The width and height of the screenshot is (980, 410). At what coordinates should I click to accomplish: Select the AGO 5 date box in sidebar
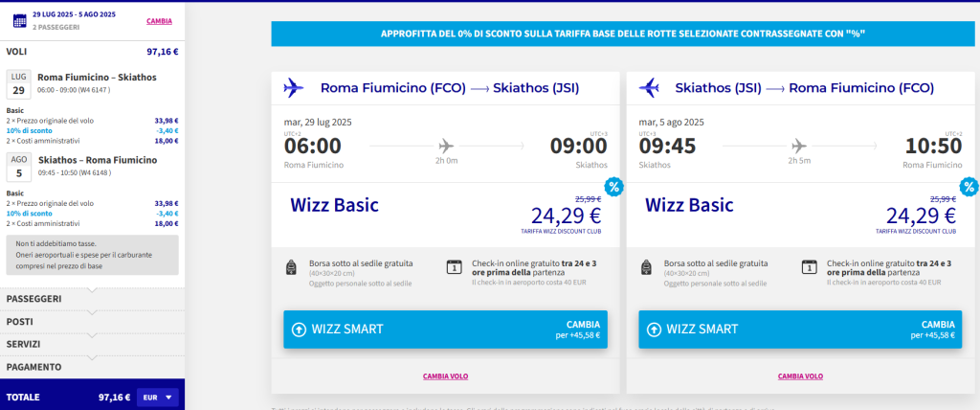tap(19, 167)
